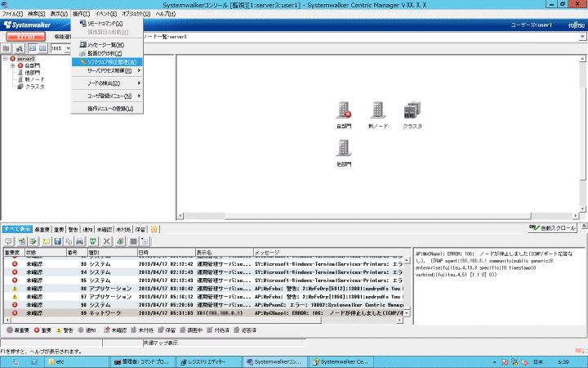Open the オブジェクト(O) menu

(x=136, y=14)
